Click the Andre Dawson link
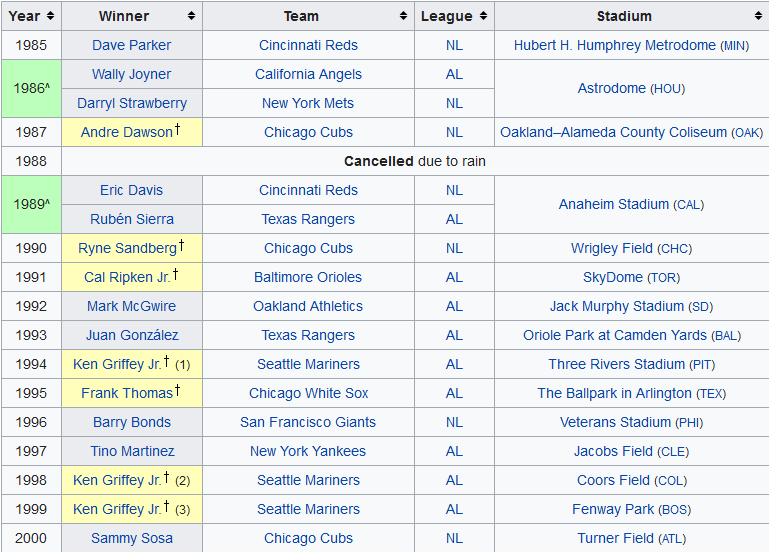The height and width of the screenshot is (552, 769). pos(126,132)
